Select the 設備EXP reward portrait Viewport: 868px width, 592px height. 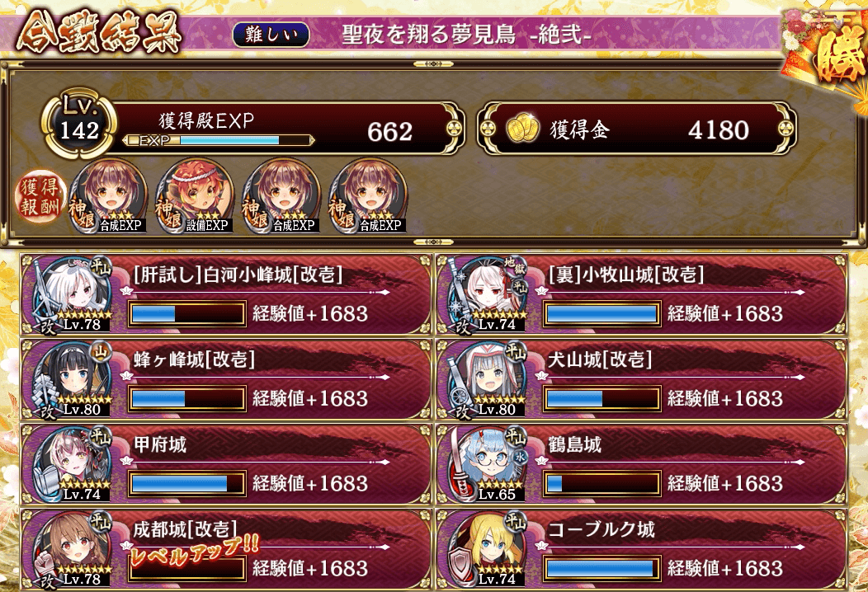196,195
